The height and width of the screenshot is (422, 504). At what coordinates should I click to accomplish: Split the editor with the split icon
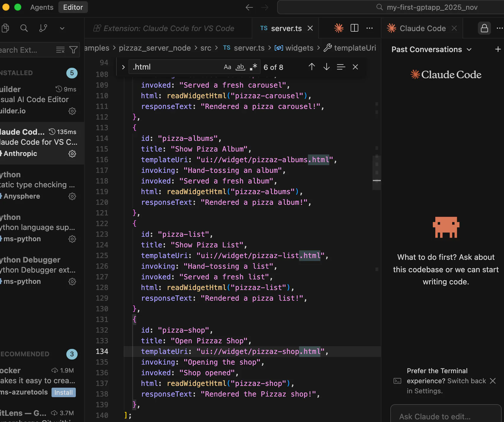click(354, 28)
